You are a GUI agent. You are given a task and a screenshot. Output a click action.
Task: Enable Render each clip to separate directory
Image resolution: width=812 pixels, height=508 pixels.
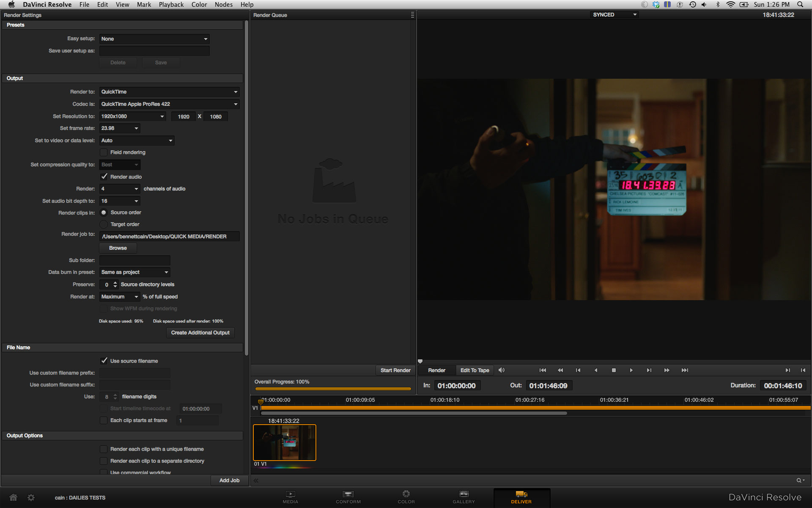point(104,461)
